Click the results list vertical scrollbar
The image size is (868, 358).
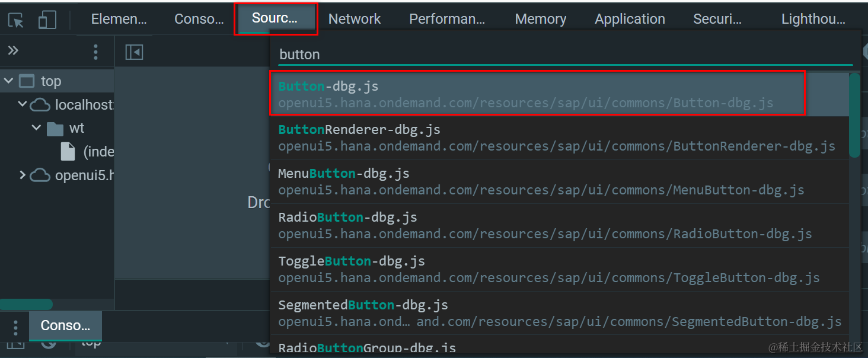click(x=854, y=116)
